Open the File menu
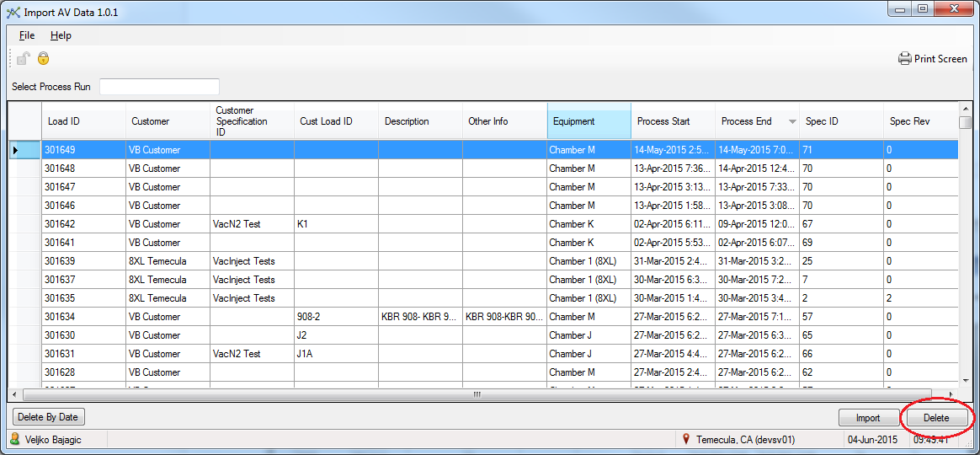The height and width of the screenshot is (455, 980). (x=27, y=35)
